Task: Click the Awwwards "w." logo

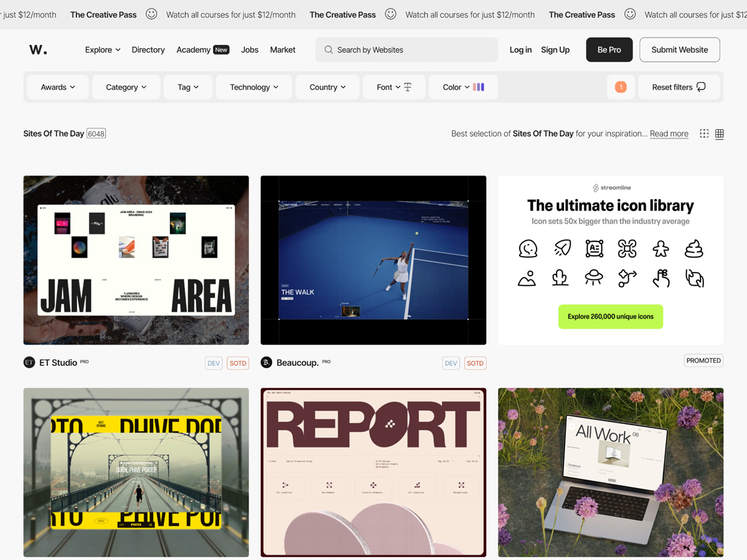Action: click(38, 50)
